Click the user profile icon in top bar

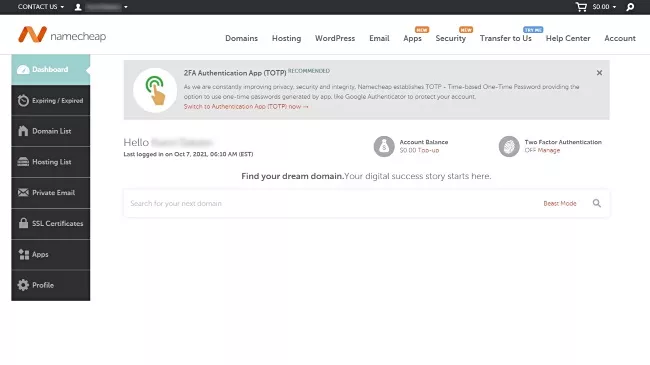[x=78, y=7]
